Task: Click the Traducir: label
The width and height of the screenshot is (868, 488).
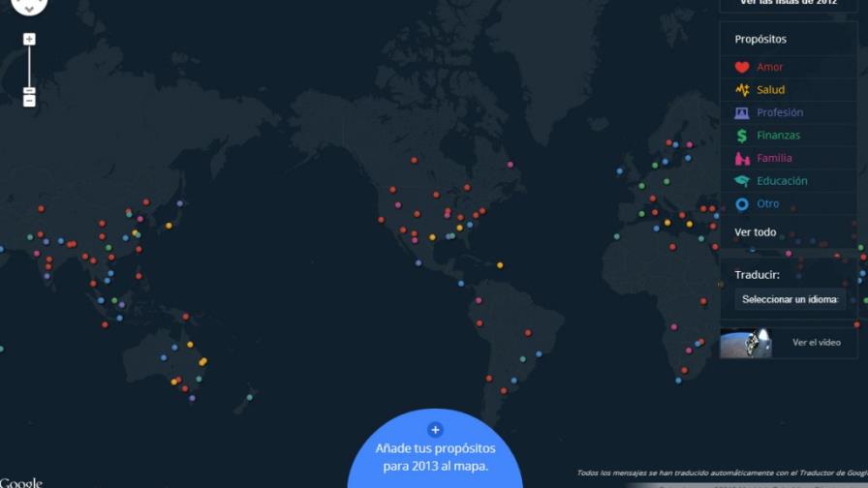Action: coord(757,275)
